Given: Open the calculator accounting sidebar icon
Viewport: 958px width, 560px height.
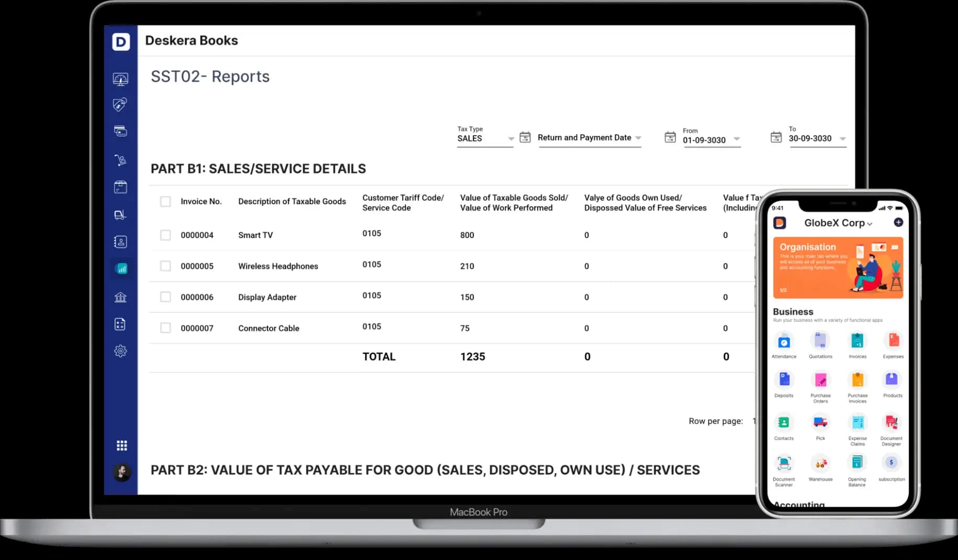Looking at the screenshot, I should click(120, 324).
